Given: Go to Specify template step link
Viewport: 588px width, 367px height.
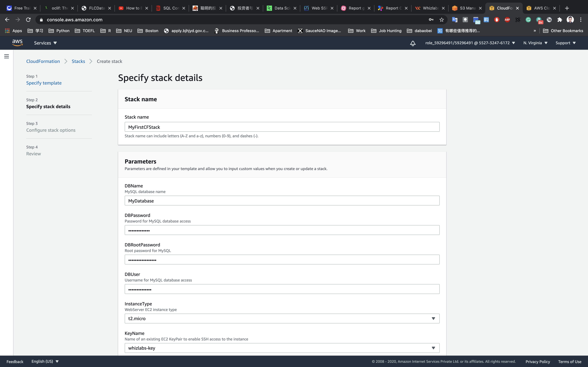Looking at the screenshot, I should point(44,83).
